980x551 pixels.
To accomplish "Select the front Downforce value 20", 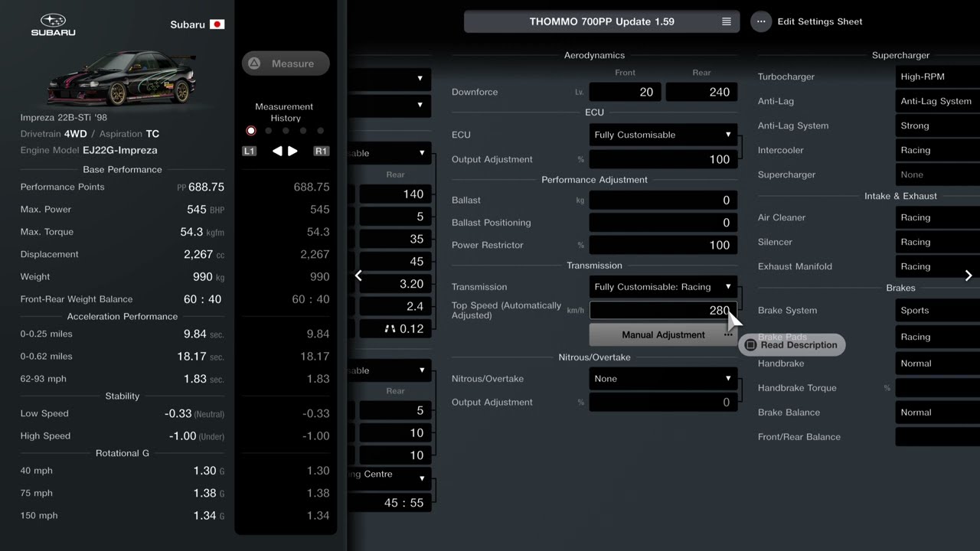I will (625, 92).
